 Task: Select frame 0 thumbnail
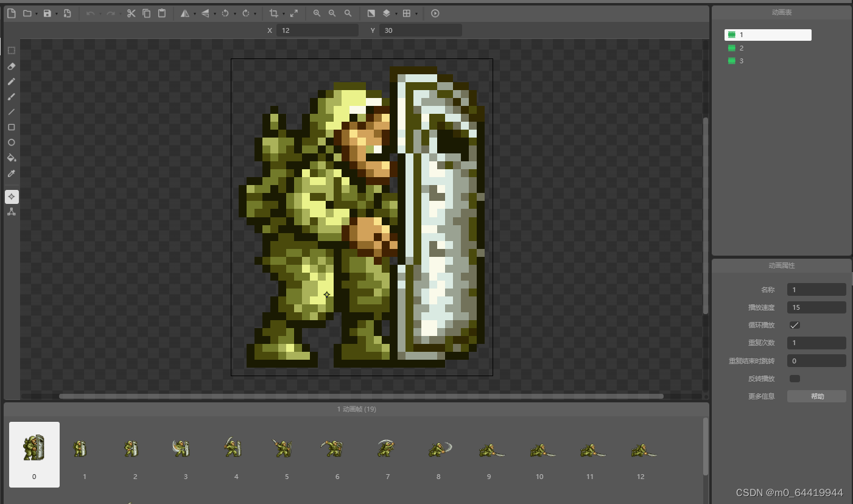click(x=34, y=455)
